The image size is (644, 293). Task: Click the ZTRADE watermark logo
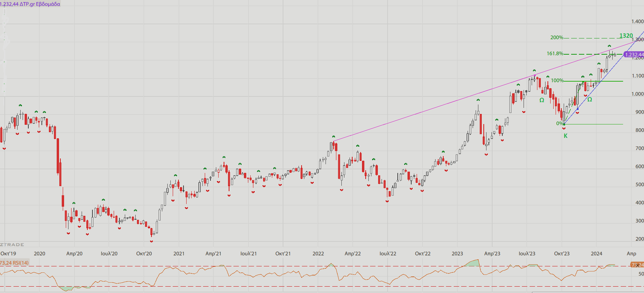(12, 244)
